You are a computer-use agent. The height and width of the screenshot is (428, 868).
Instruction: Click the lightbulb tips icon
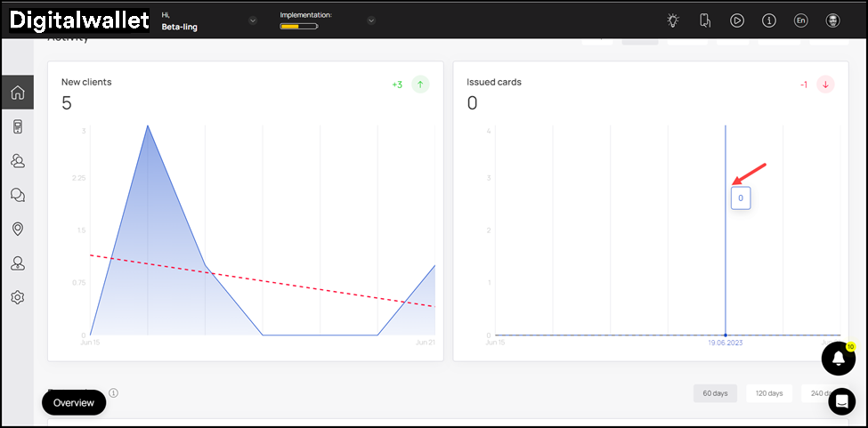tap(674, 20)
